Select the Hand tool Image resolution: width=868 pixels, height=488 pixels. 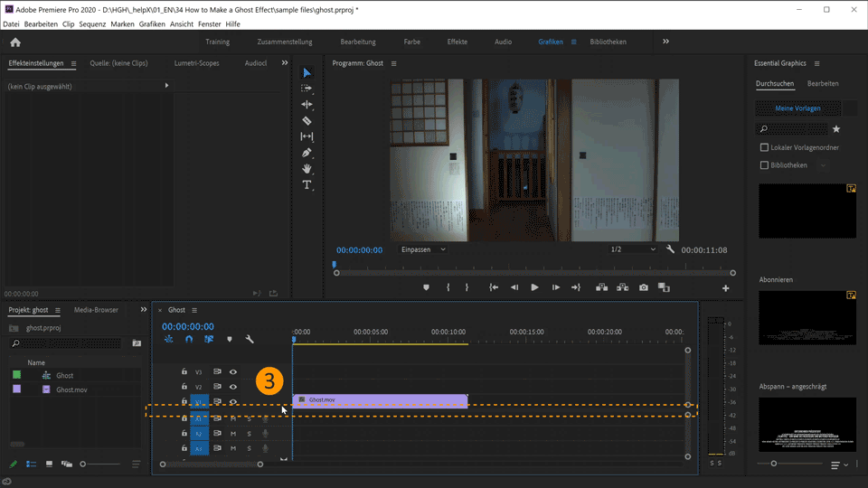tap(307, 169)
